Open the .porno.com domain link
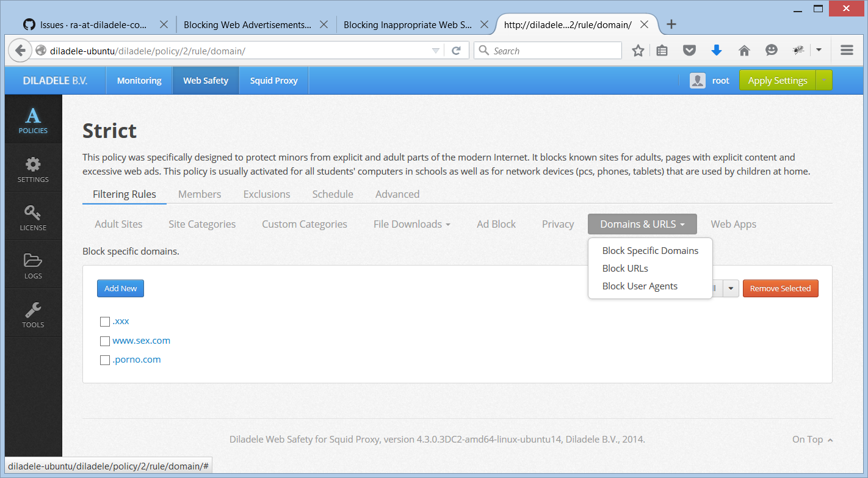 (137, 360)
